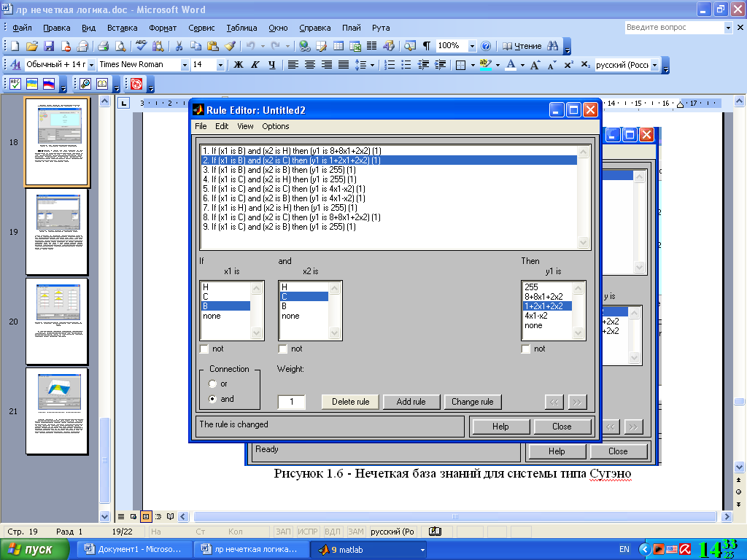Open the highlight color arrow dropdown
Screen dimensions: 747x560
pyautogui.click(x=498, y=65)
